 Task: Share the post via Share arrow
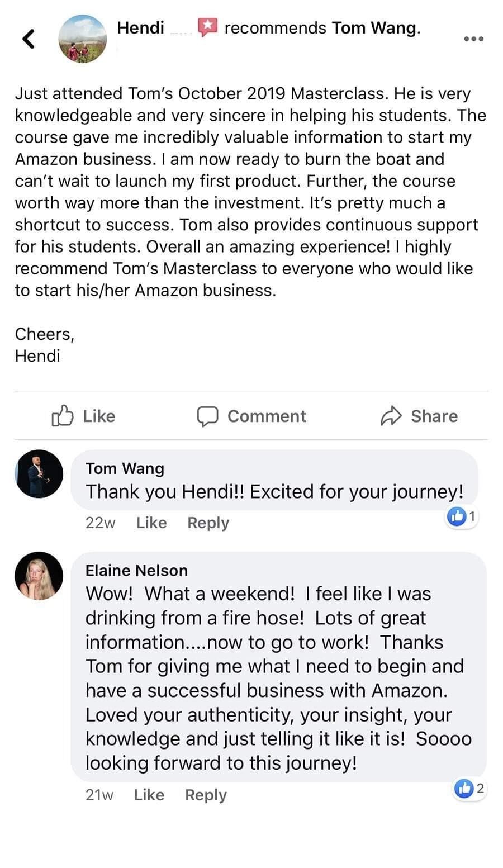coord(419,416)
